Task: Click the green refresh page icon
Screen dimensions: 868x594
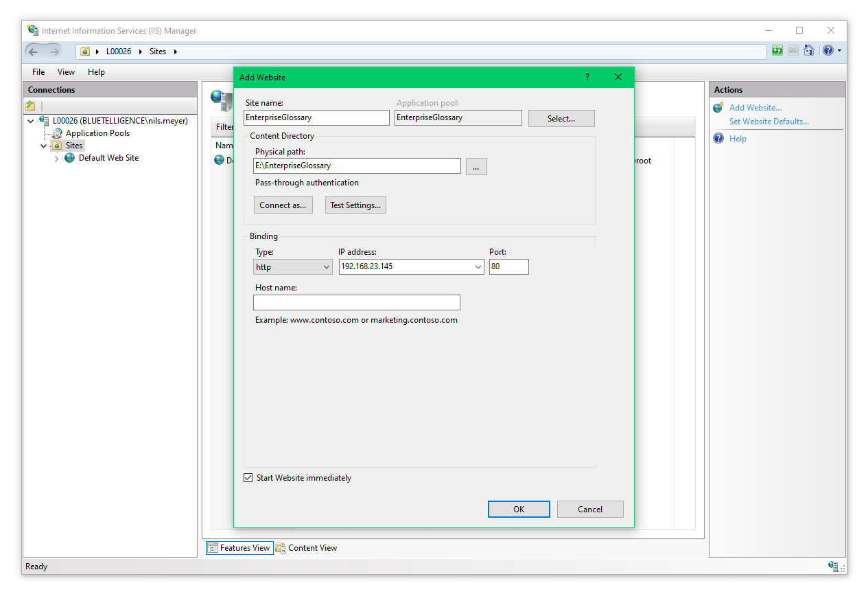Action: [777, 50]
